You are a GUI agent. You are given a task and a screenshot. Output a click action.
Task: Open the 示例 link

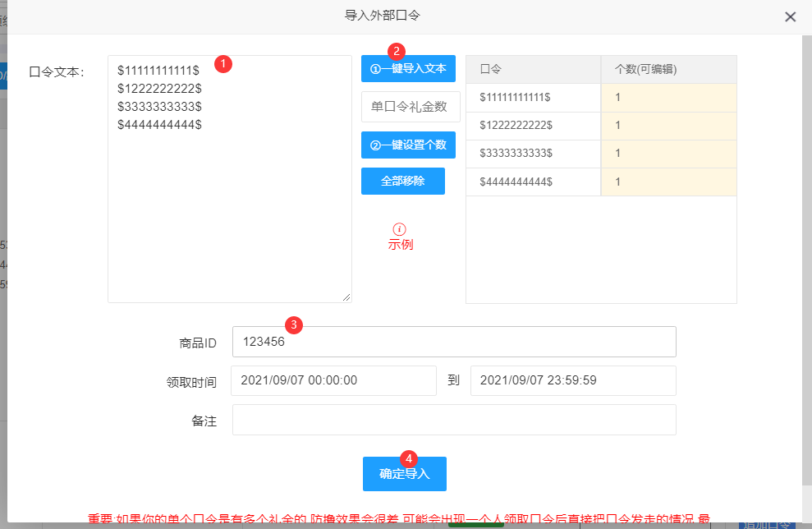[401, 245]
